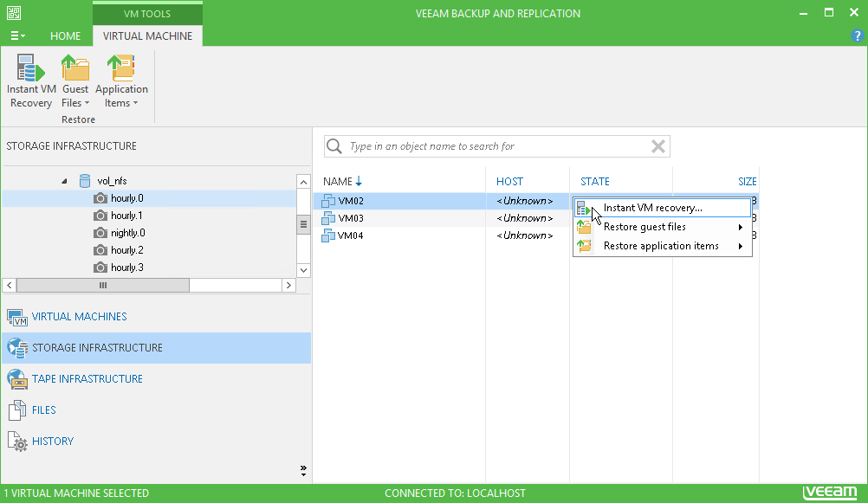Click the Virtual Machines VM icon
868x503 pixels.
point(17,317)
